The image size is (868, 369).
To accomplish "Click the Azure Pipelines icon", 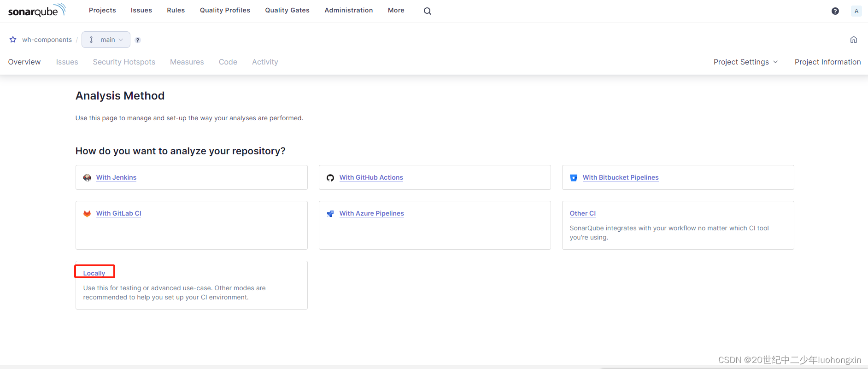I will pos(330,214).
